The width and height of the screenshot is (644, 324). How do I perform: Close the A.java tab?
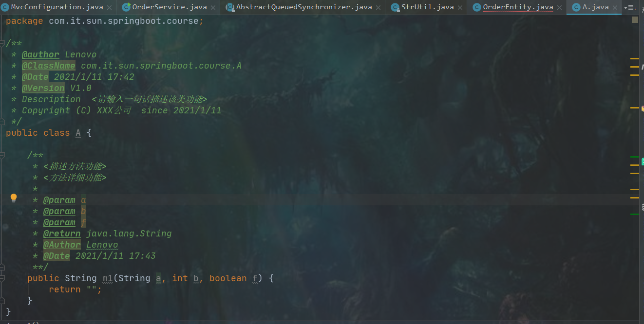click(x=615, y=7)
